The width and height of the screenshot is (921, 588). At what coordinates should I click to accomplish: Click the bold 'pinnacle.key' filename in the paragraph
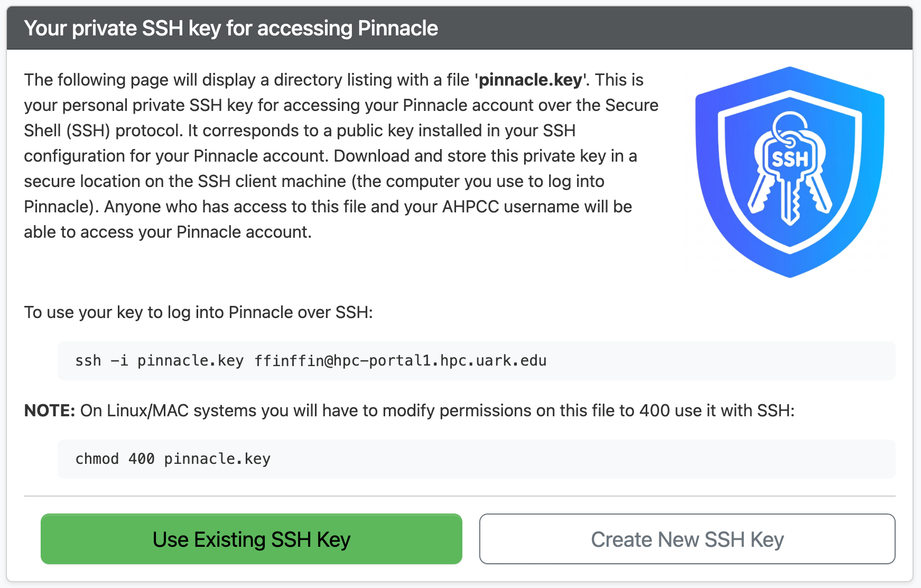coord(531,80)
